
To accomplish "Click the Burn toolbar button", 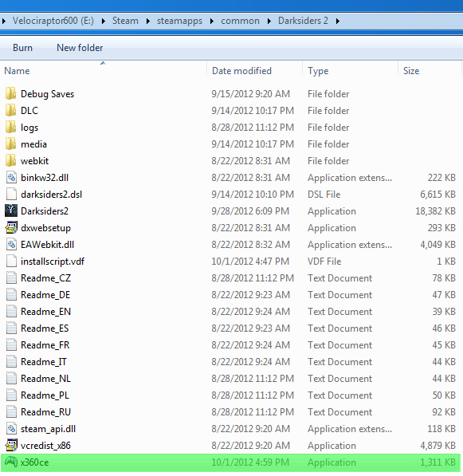I will tap(22, 48).
